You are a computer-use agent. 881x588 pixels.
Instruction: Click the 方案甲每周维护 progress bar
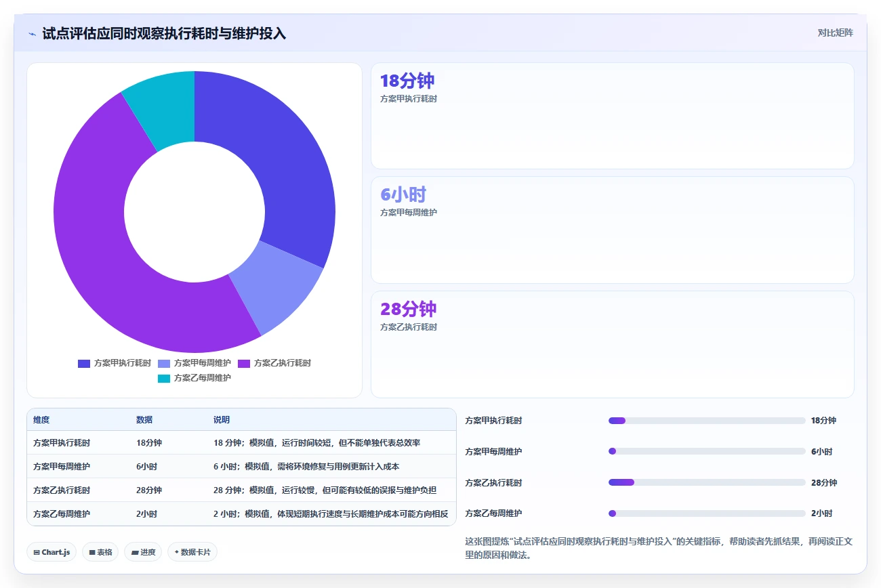pos(707,451)
